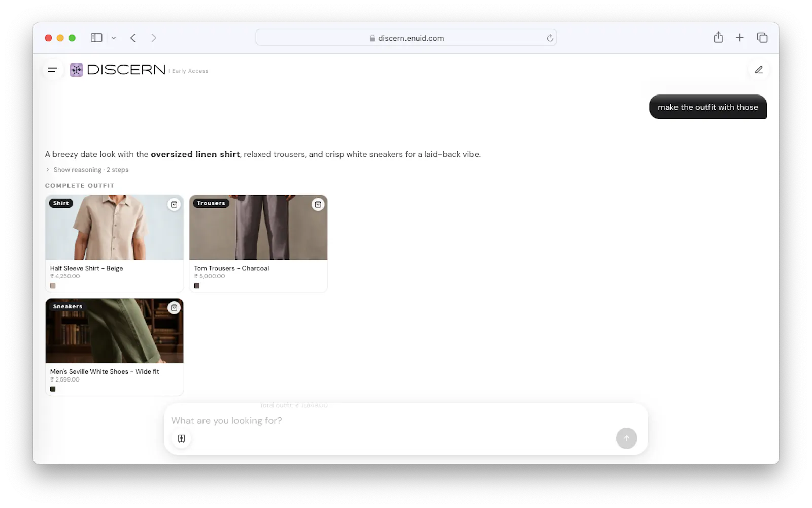This screenshot has width=812, height=508.
Task: Add the Seville White Shoes to bag
Action: pos(174,308)
